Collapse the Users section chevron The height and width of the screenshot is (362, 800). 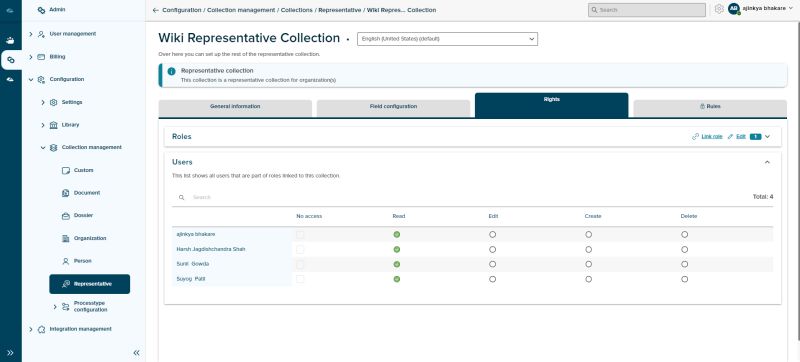point(767,162)
